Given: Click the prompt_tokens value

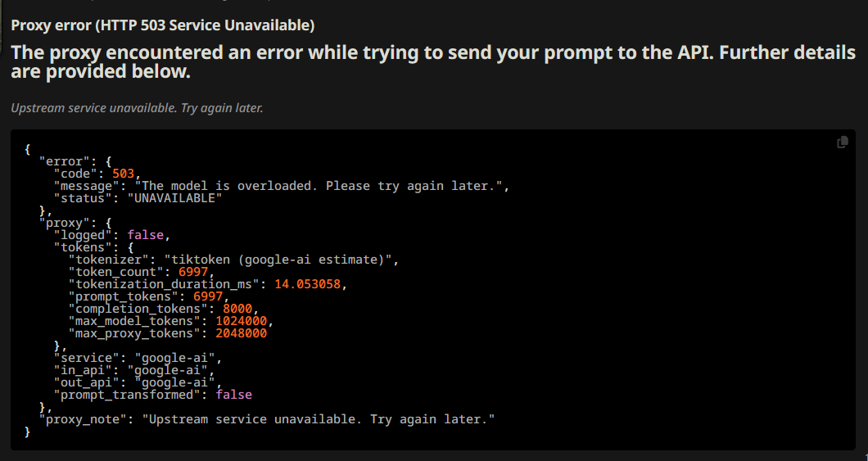Looking at the screenshot, I should click(x=208, y=296).
